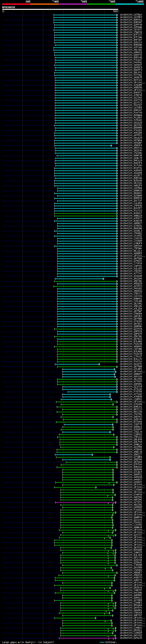Click the white query sequence bar
Viewport: 146px width, 644px height.
[60, 10]
